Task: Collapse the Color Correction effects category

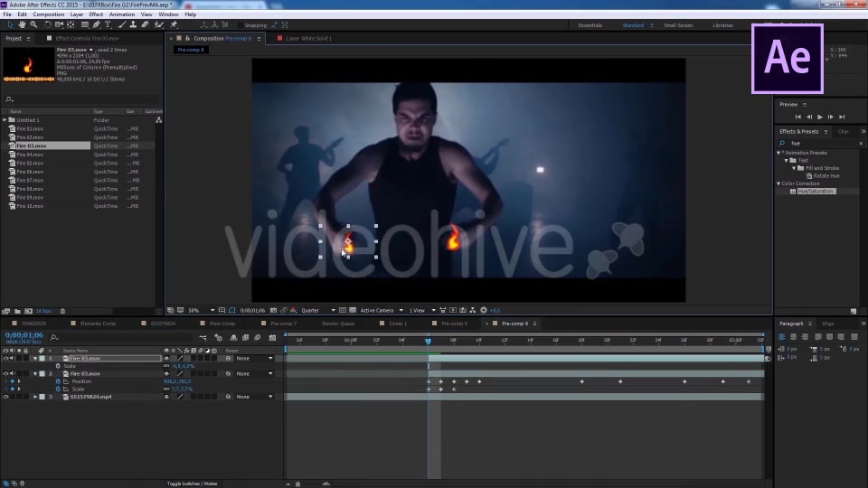Action: [x=778, y=183]
